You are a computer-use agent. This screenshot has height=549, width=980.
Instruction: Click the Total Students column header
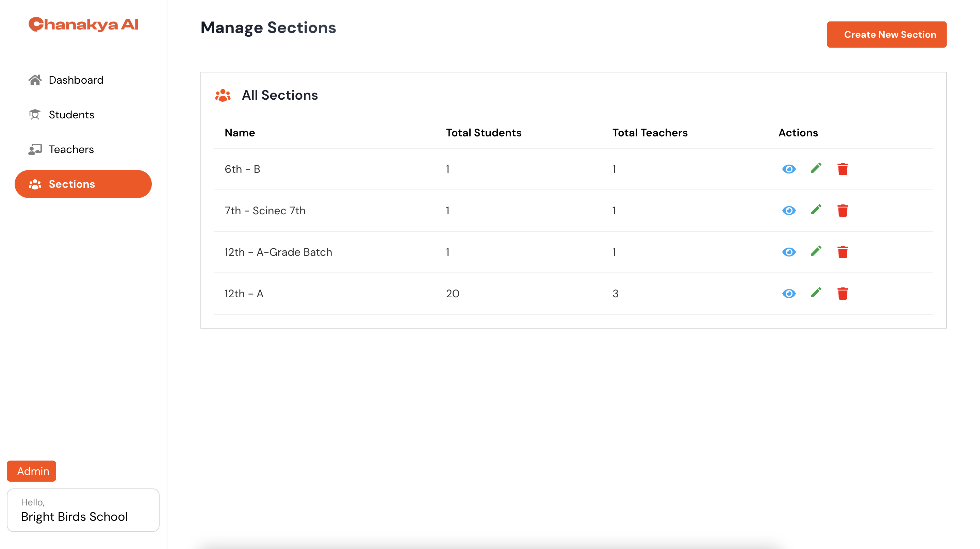pos(484,133)
